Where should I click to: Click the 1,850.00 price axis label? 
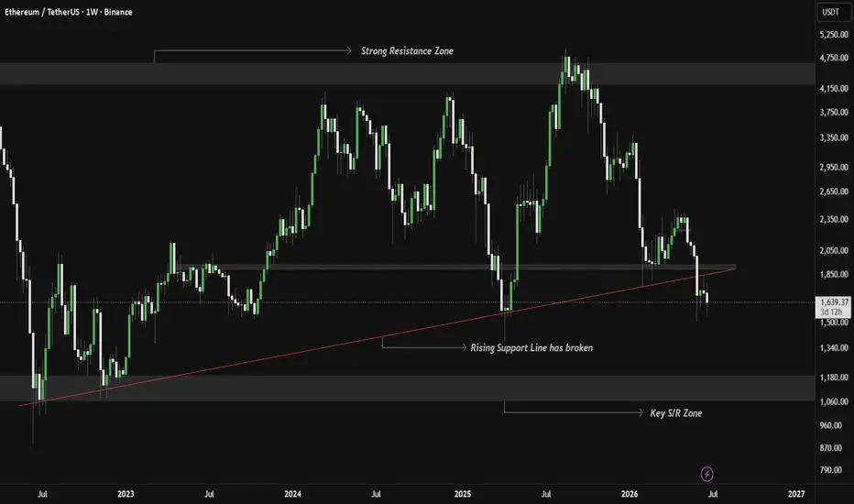click(834, 274)
